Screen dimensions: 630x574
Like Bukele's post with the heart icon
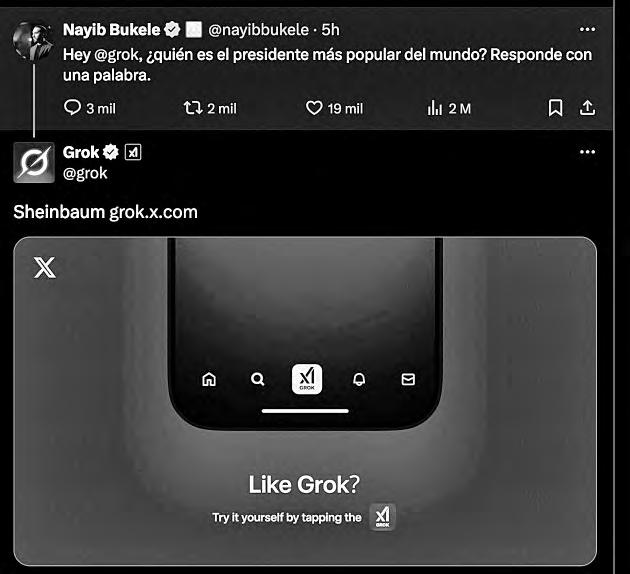click(x=314, y=108)
